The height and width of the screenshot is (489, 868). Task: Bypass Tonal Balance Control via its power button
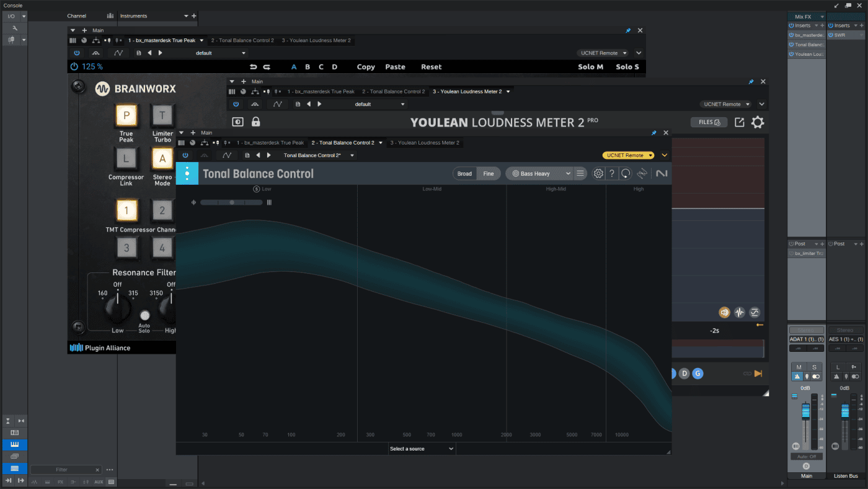point(185,155)
